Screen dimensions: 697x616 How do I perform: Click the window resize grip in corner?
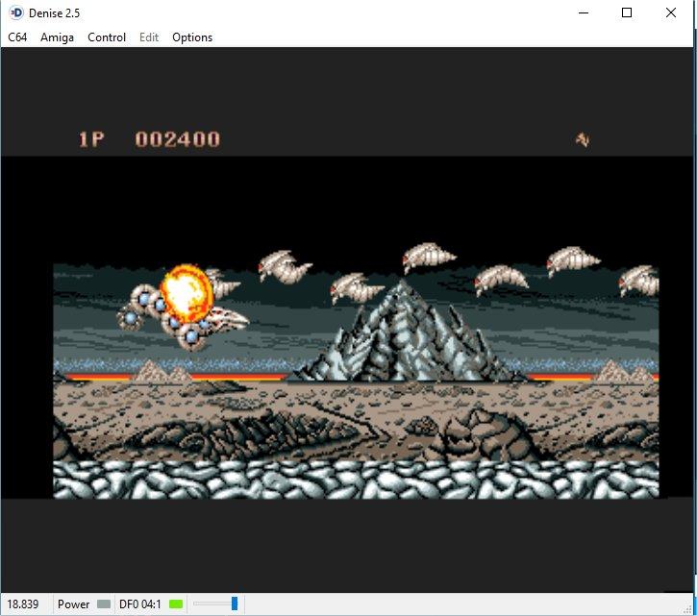pos(688,610)
